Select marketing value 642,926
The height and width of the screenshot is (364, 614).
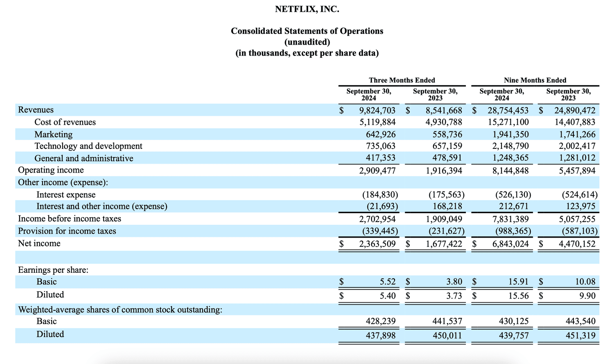click(x=381, y=135)
